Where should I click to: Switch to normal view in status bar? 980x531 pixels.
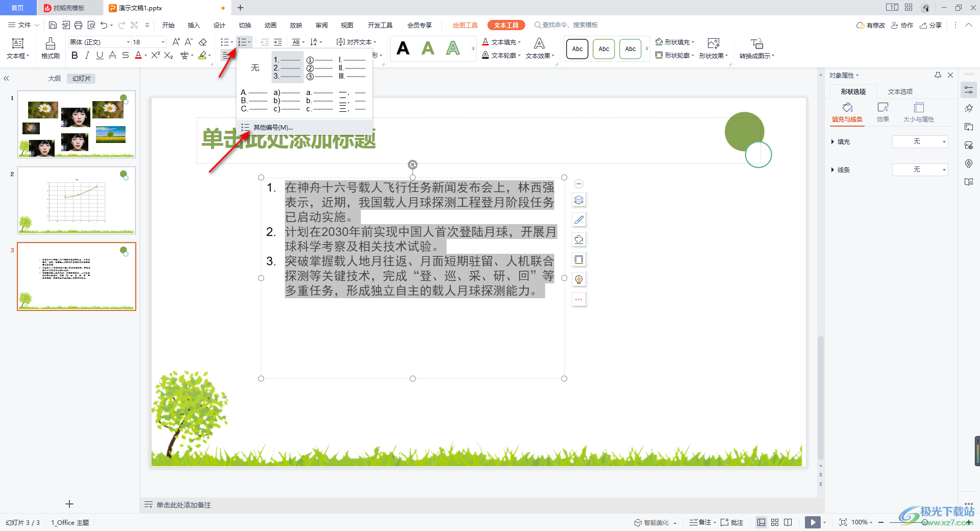(761, 522)
